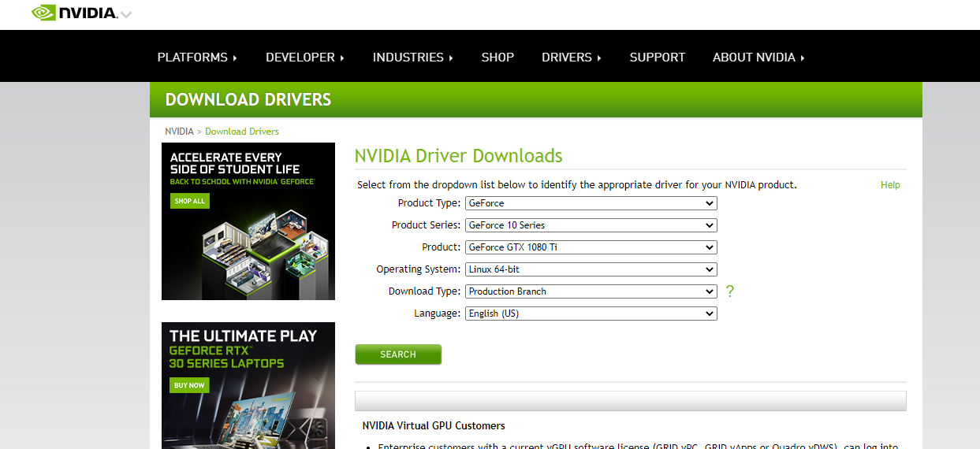The height and width of the screenshot is (449, 980).
Task: Open the GeForce RTX 30 Series Laptops banner
Action: tap(248, 385)
